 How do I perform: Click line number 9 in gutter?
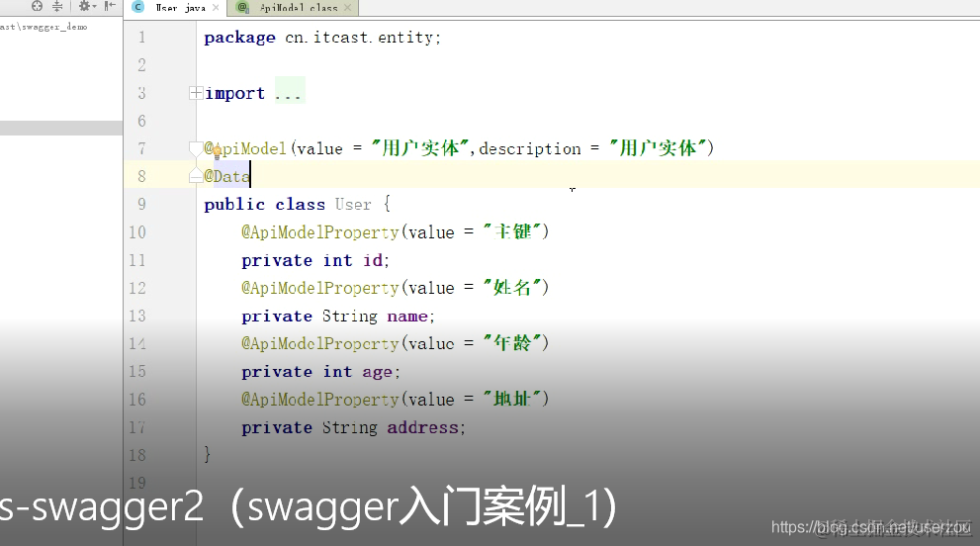click(x=141, y=205)
